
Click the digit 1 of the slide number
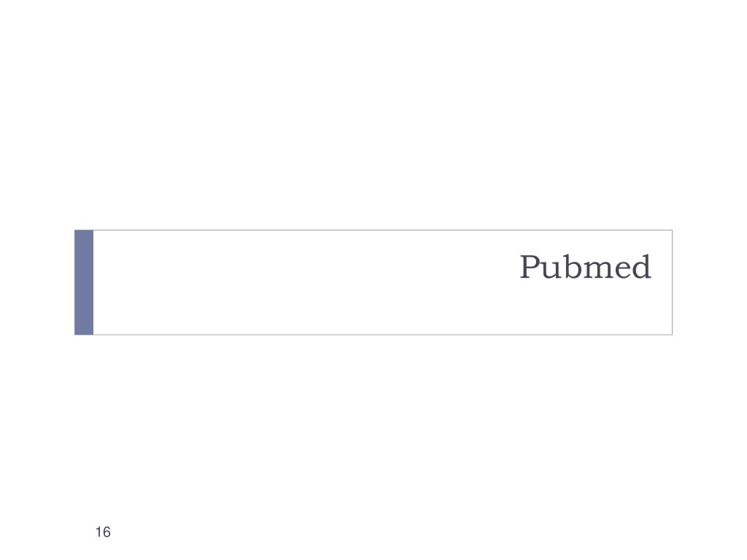[98, 532]
